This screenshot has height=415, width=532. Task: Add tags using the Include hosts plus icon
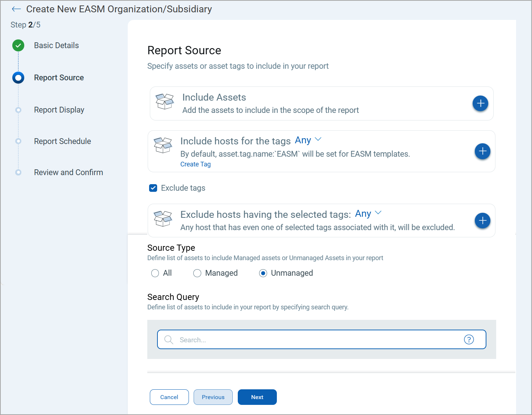[x=482, y=151]
